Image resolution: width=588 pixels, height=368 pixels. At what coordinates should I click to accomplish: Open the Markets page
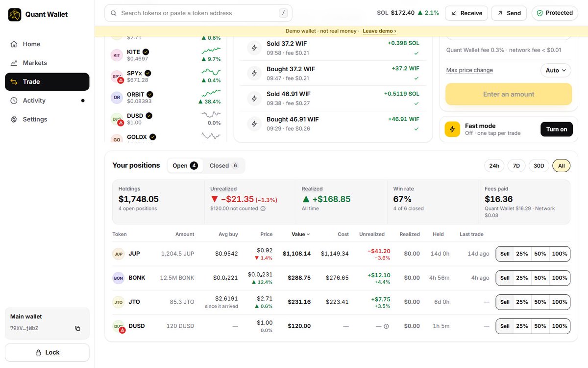(47, 63)
